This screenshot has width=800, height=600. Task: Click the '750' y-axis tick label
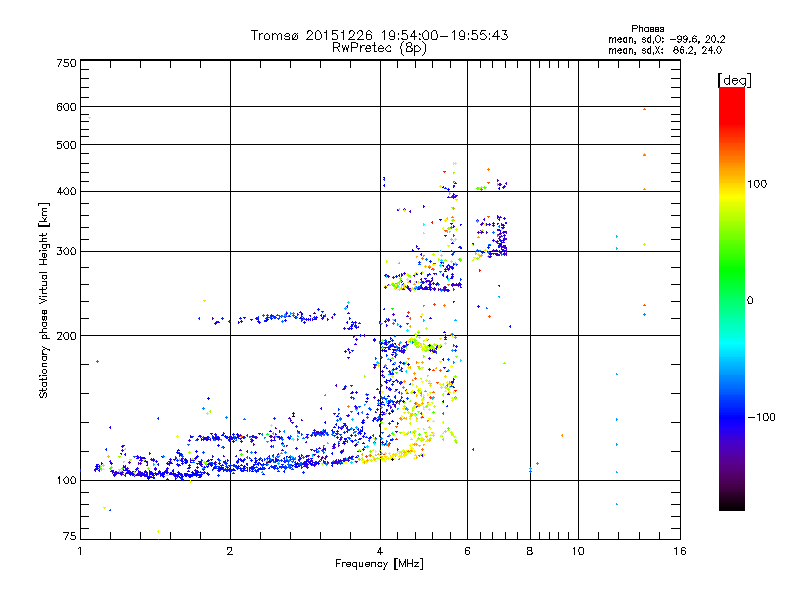tap(66, 63)
